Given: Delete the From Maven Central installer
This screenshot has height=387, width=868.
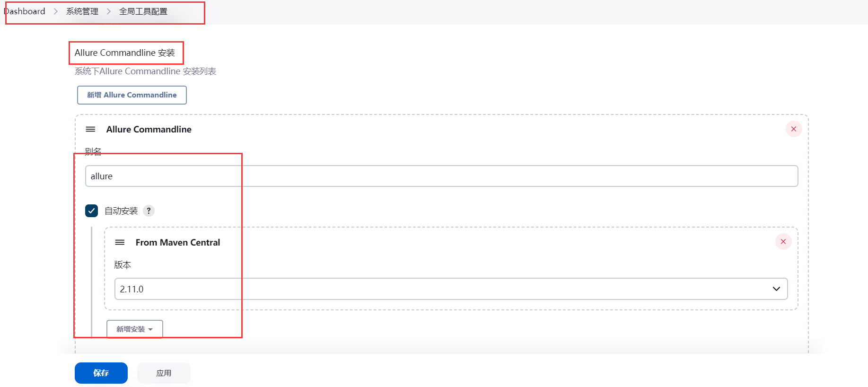Looking at the screenshot, I should [x=783, y=242].
